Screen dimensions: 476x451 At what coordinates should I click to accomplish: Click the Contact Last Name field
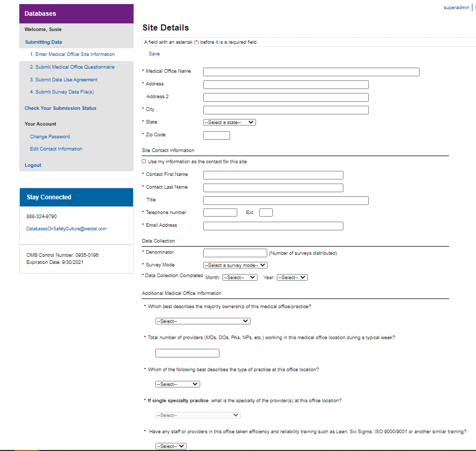pos(273,188)
